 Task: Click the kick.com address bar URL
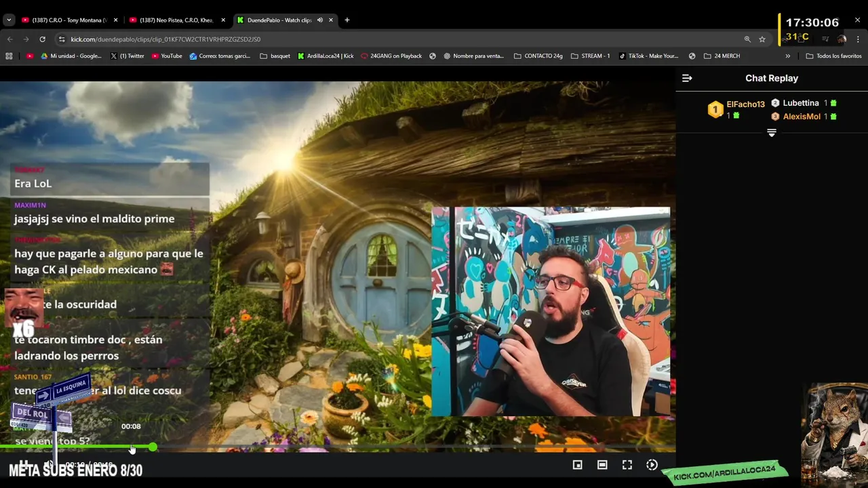point(165,39)
